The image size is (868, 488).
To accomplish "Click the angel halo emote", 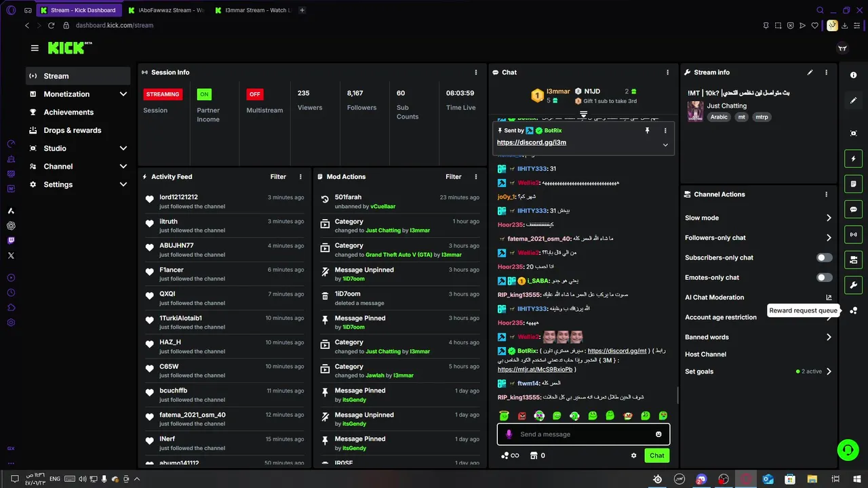I will (504, 415).
